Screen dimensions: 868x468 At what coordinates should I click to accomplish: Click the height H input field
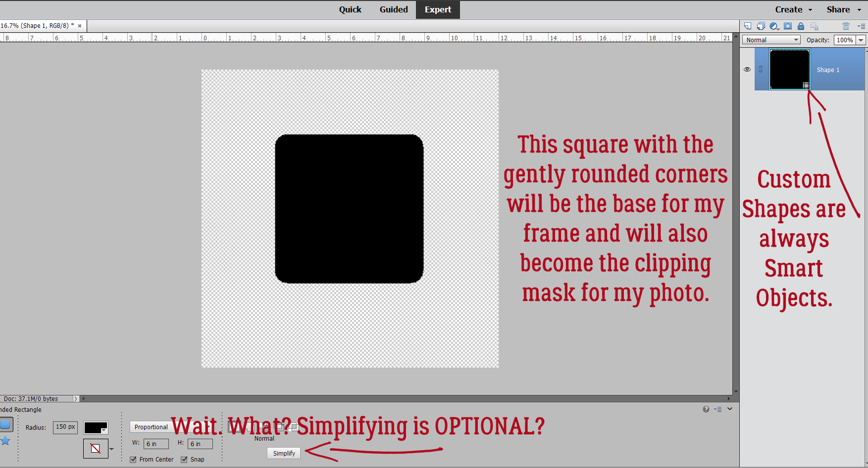click(x=200, y=444)
